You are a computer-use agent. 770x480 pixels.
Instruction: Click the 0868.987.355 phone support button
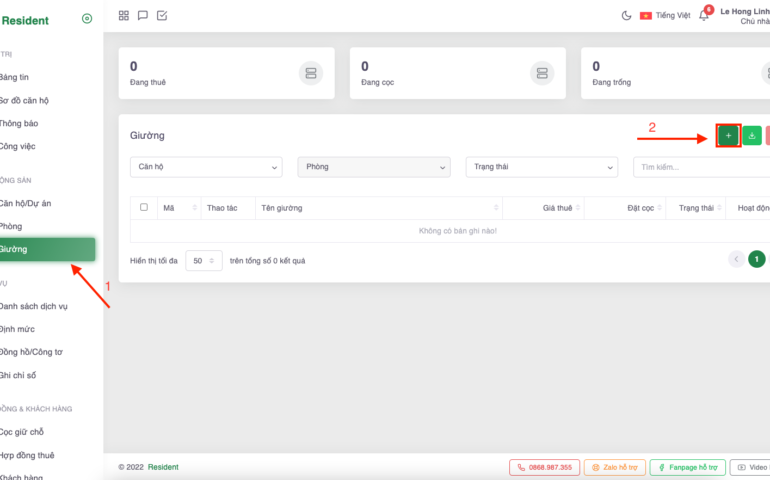544,467
